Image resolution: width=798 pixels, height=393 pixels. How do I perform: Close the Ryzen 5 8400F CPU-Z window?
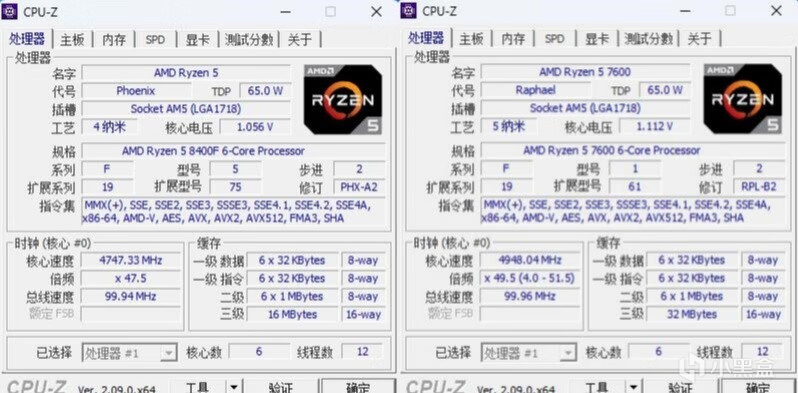click(x=376, y=11)
